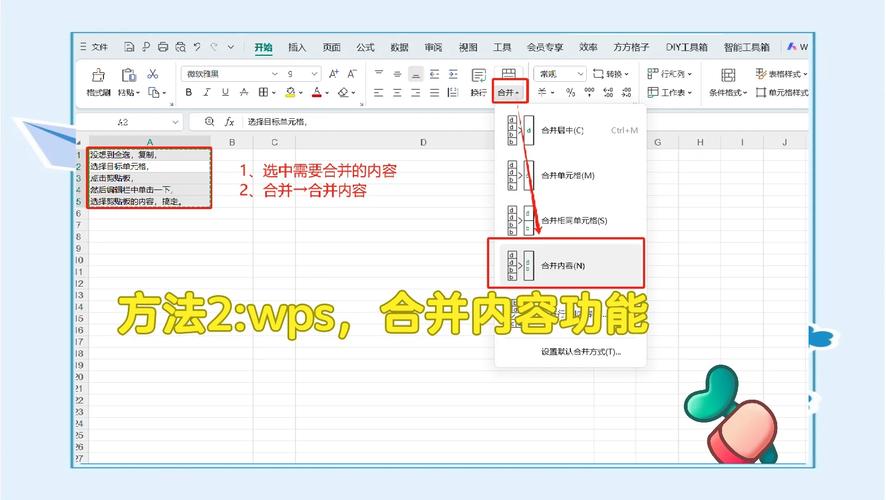This screenshot has width=886, height=500.
Task: Open the Worksheet (工作表) menu
Action: [x=670, y=93]
